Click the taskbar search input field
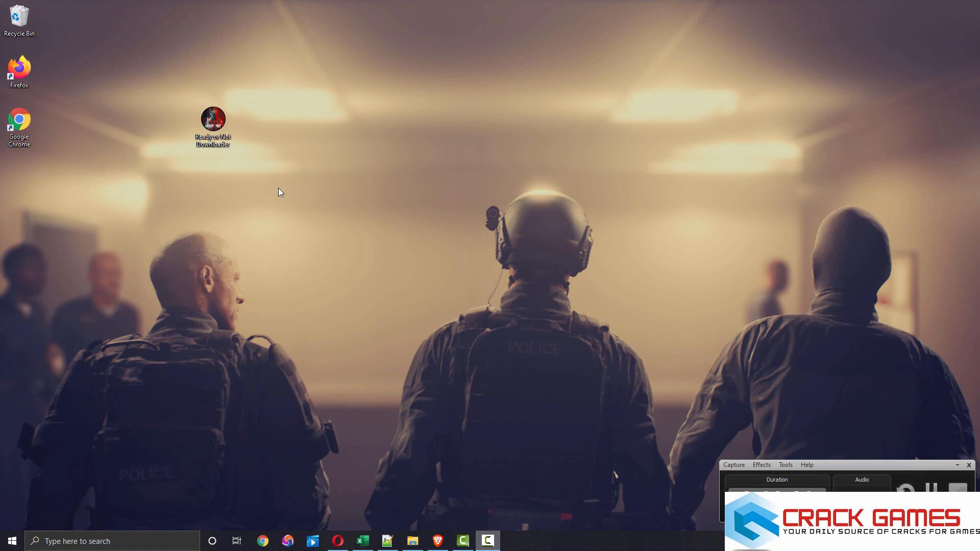Image resolution: width=980 pixels, height=551 pixels. [x=112, y=541]
